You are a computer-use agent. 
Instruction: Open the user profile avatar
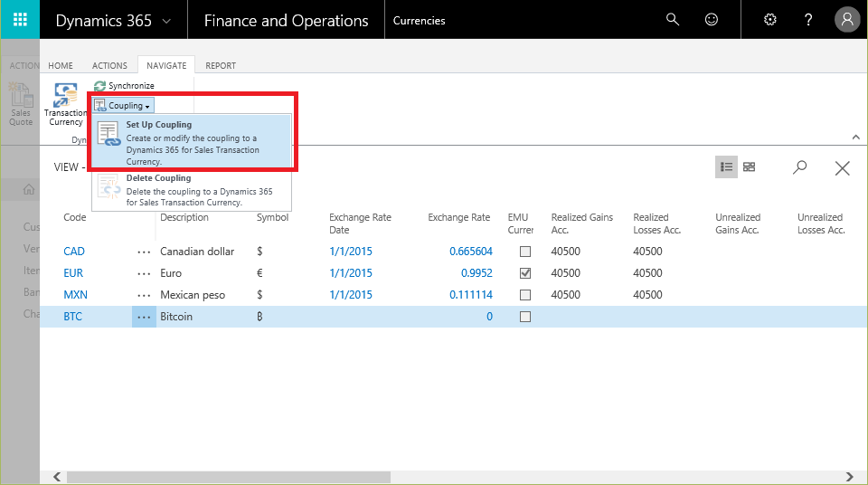(x=847, y=20)
